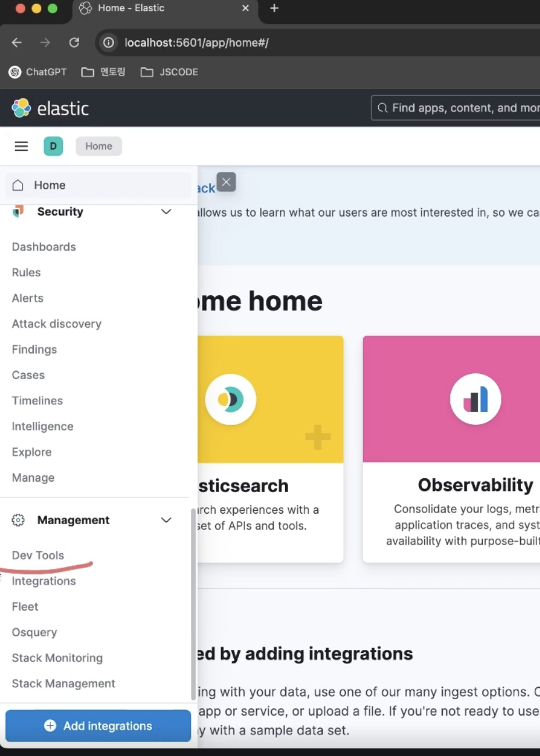The image size is (540, 756).
Task: Collapse the Management section chevron
Action: (x=166, y=520)
